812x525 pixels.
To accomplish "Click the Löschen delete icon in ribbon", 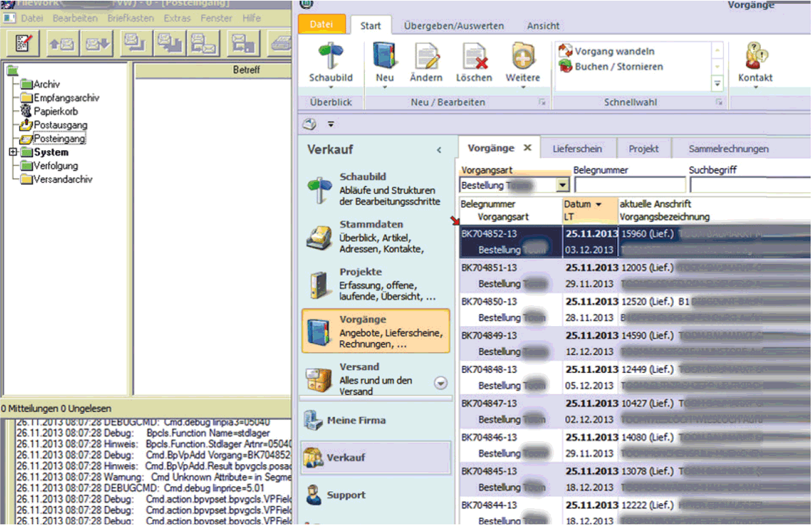I will (x=474, y=64).
